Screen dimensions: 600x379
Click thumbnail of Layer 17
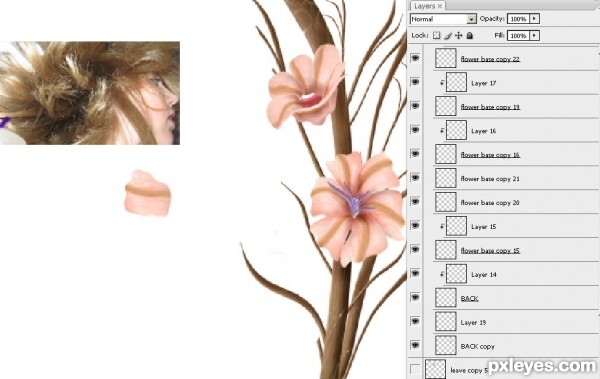click(x=457, y=82)
